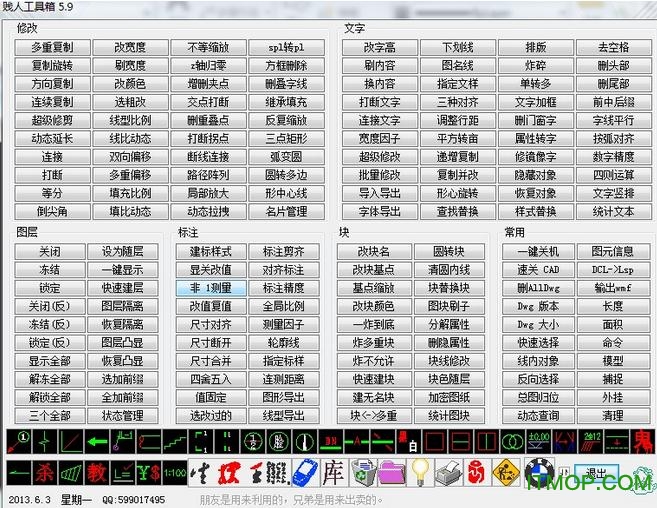This screenshot has height=508, width=657.
Task: Click the 非 1测量 button
Action: [210, 288]
